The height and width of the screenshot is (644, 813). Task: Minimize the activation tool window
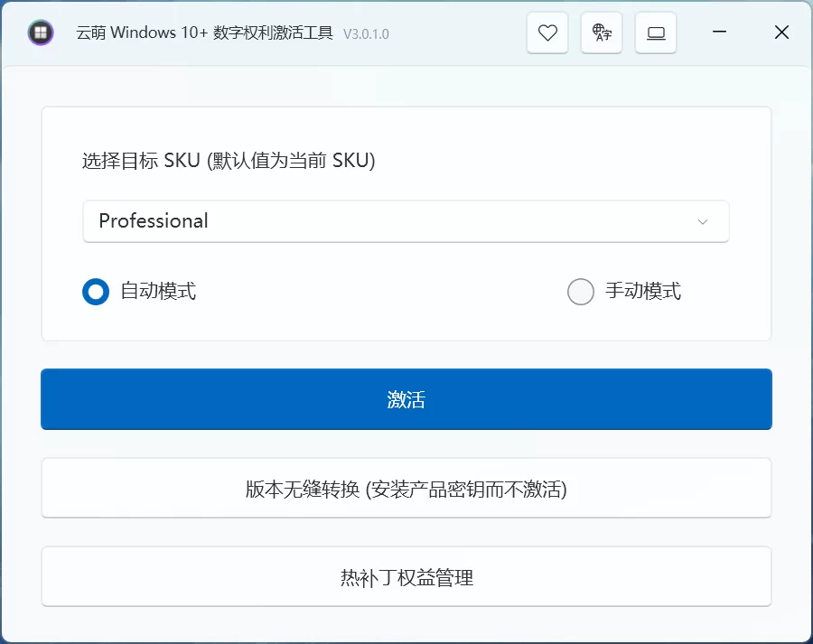click(719, 33)
